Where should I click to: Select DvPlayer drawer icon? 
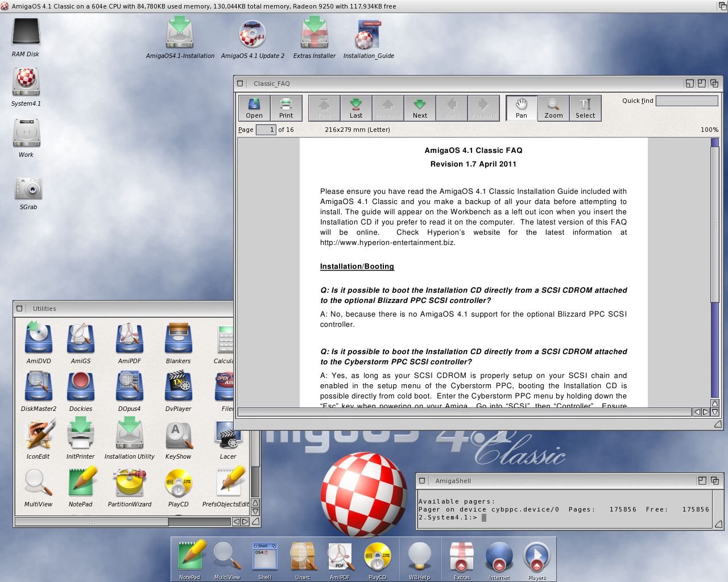[x=178, y=390]
